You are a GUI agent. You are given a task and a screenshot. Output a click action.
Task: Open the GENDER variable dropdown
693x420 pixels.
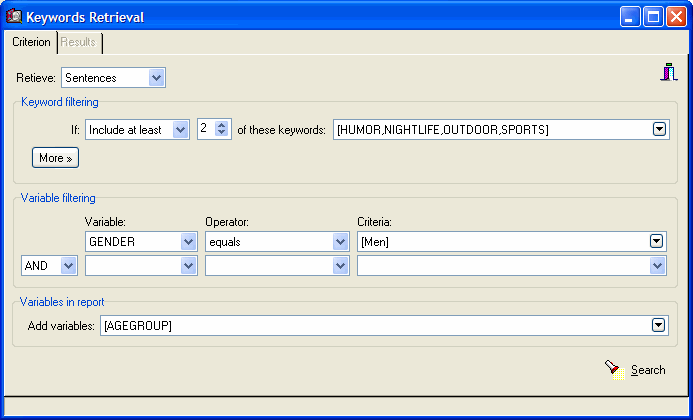[x=189, y=241]
